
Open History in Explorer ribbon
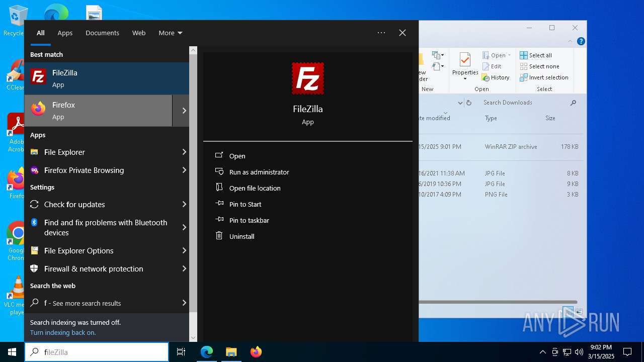point(496,77)
